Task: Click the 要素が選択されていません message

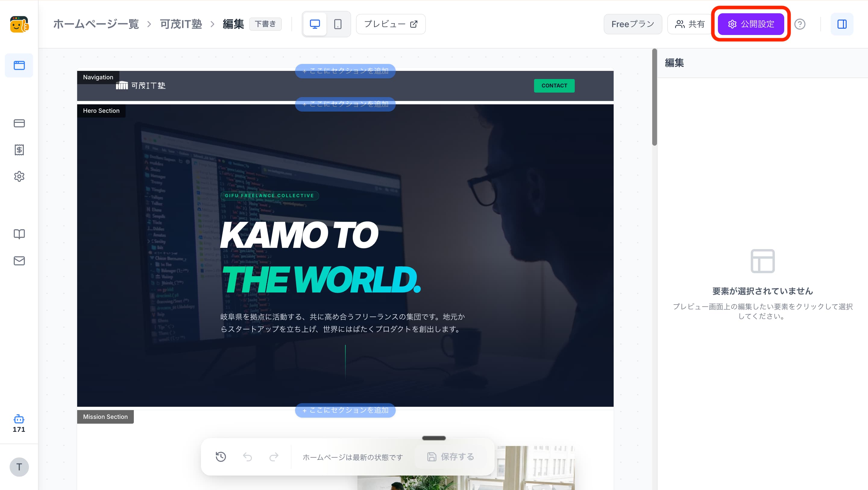Action: point(763,291)
